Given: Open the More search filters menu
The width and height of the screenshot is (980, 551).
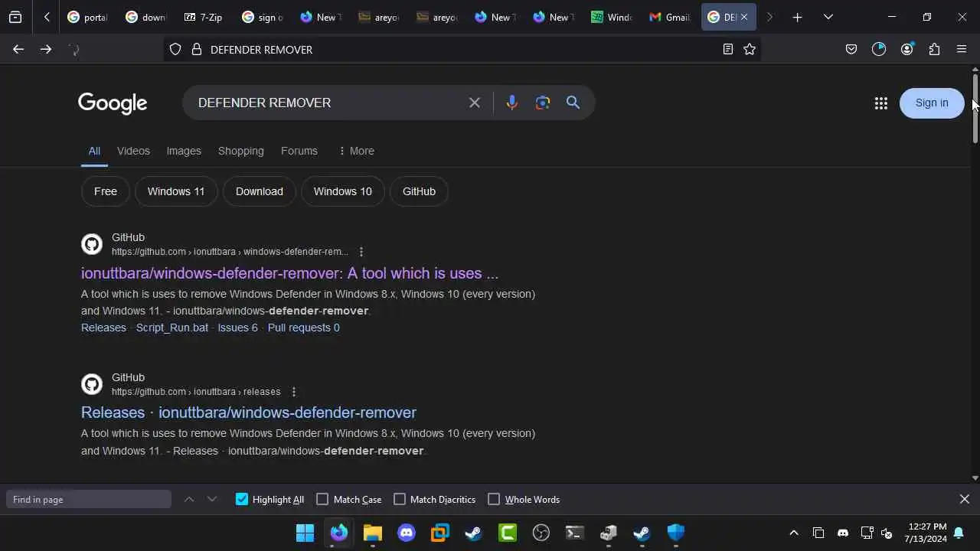Looking at the screenshot, I should coord(356,151).
